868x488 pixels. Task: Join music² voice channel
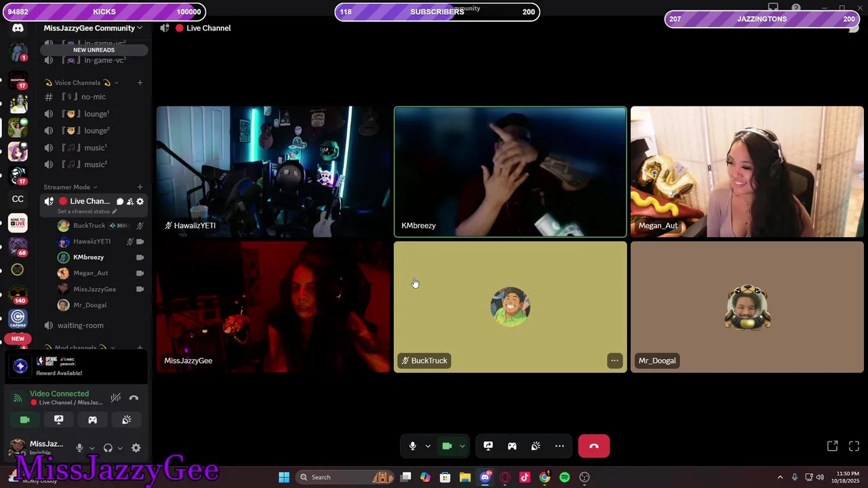click(94, 165)
